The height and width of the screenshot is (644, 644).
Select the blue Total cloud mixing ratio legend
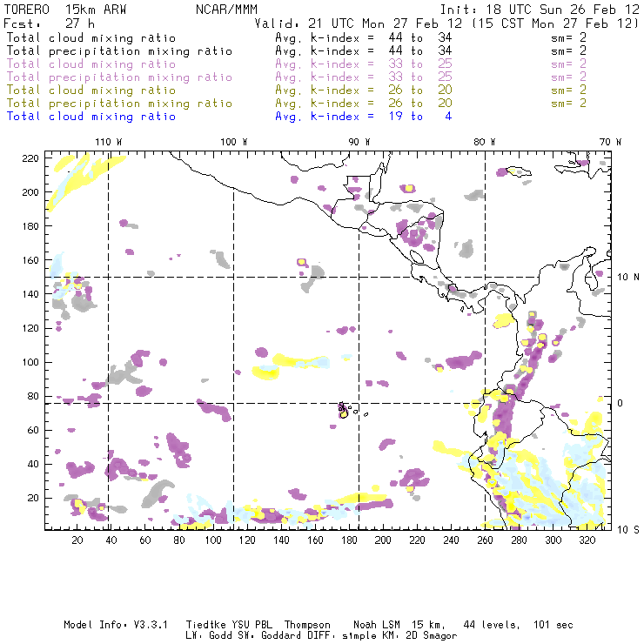pyautogui.click(x=91, y=116)
